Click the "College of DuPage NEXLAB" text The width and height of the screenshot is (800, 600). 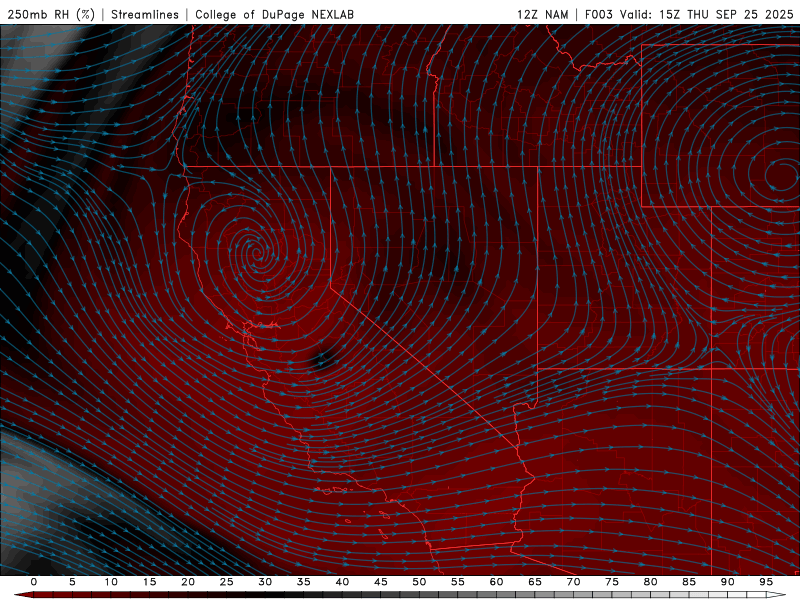(x=274, y=14)
